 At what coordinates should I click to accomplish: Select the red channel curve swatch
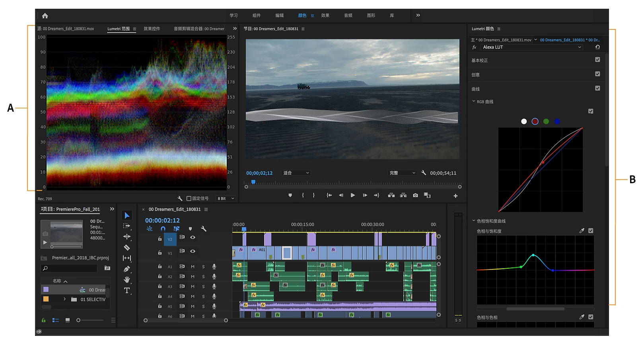pyautogui.click(x=535, y=122)
